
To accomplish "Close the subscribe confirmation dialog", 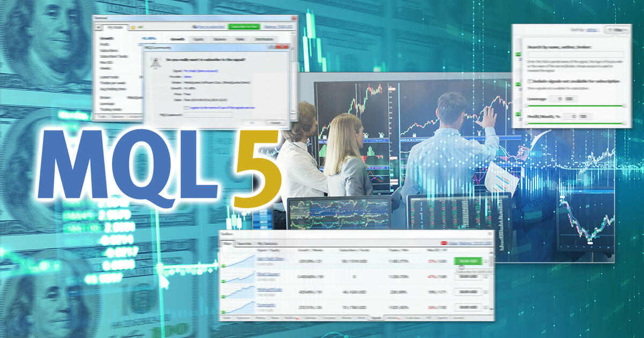I will (282, 47).
